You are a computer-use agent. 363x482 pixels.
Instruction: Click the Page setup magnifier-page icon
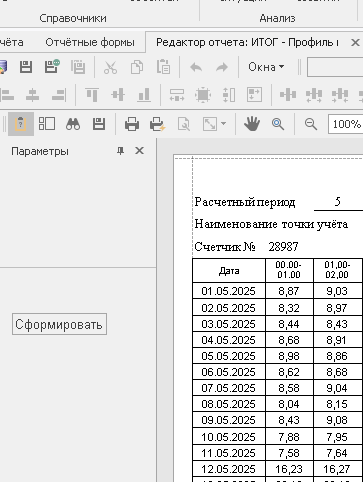click(x=184, y=124)
